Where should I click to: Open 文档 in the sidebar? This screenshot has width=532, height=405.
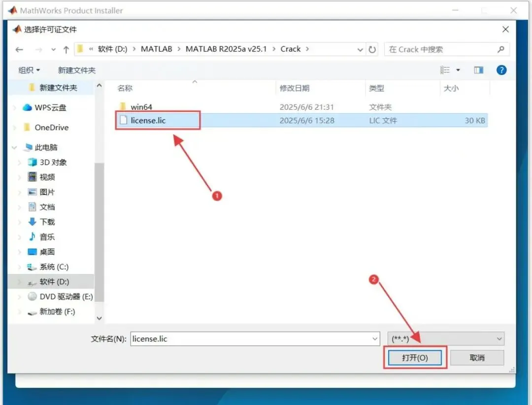point(47,207)
